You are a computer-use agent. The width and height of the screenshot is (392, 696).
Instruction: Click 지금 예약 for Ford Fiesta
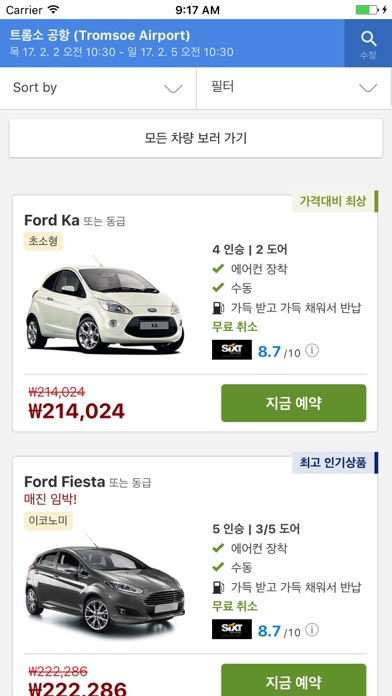(293, 680)
